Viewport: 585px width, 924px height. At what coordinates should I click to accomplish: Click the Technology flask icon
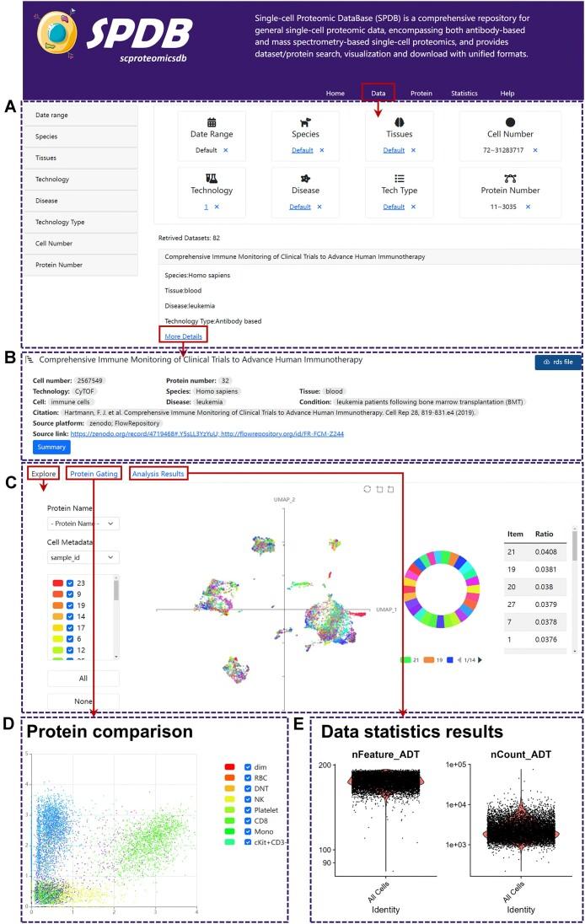tap(212, 179)
